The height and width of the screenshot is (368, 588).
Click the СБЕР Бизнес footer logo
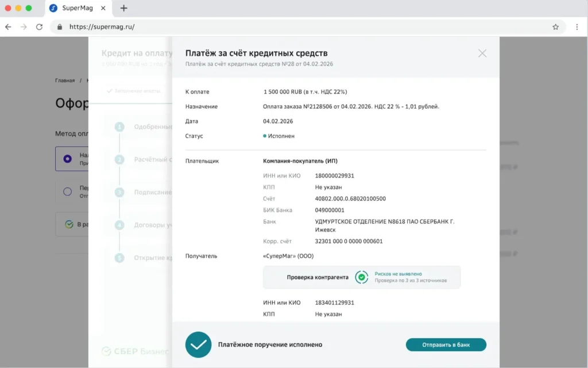pyautogui.click(x=136, y=351)
